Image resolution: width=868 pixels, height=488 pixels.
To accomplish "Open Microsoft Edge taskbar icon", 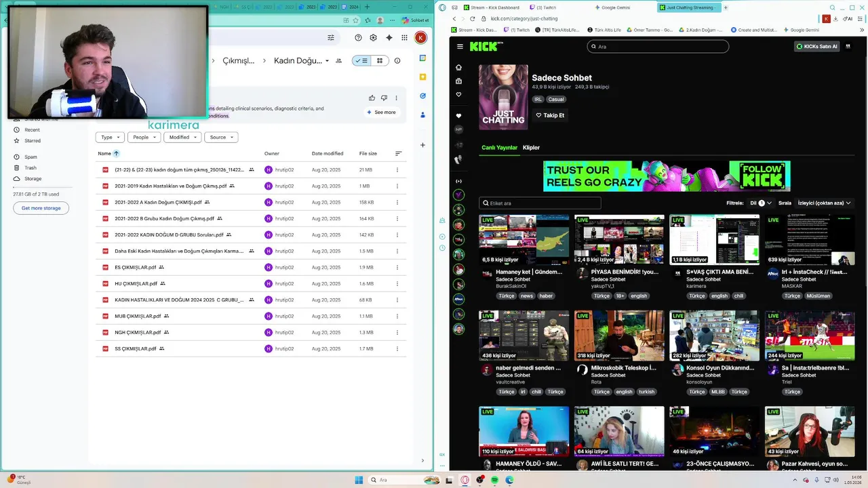I will point(509,480).
